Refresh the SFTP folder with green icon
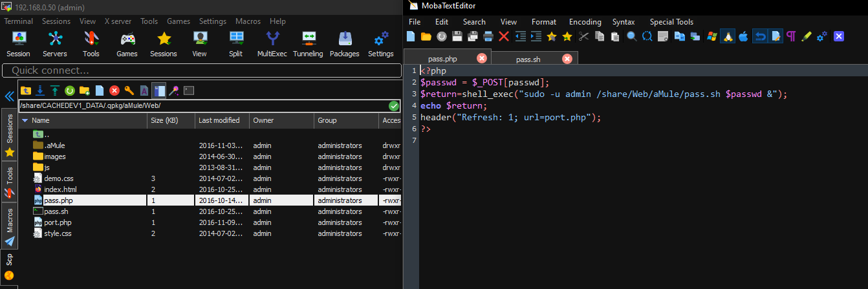Image resolution: width=868 pixels, height=289 pixels. 69,91
